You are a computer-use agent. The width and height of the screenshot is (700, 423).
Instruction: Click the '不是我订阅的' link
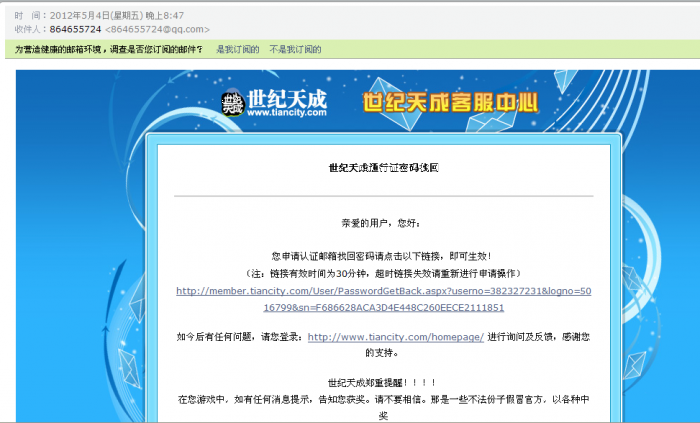(x=295, y=50)
